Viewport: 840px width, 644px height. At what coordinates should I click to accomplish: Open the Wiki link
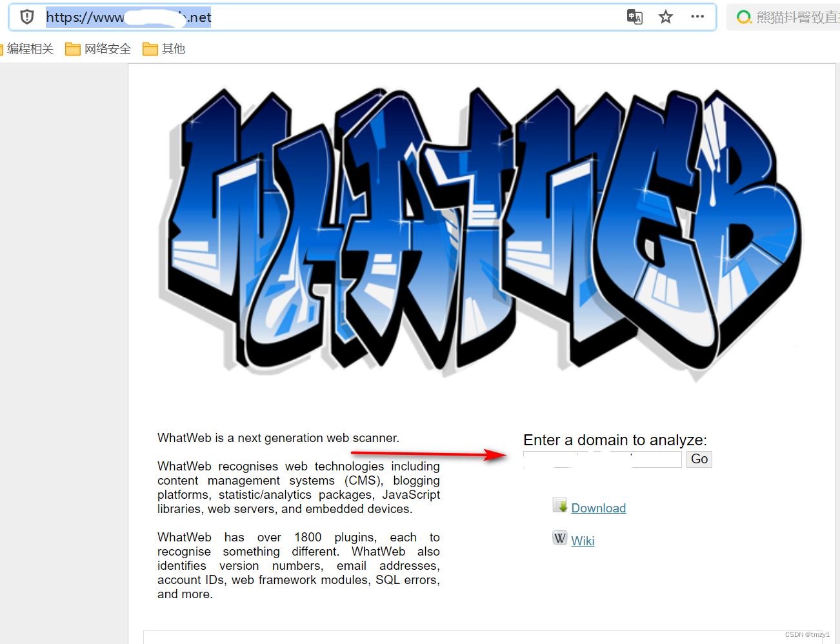(583, 541)
